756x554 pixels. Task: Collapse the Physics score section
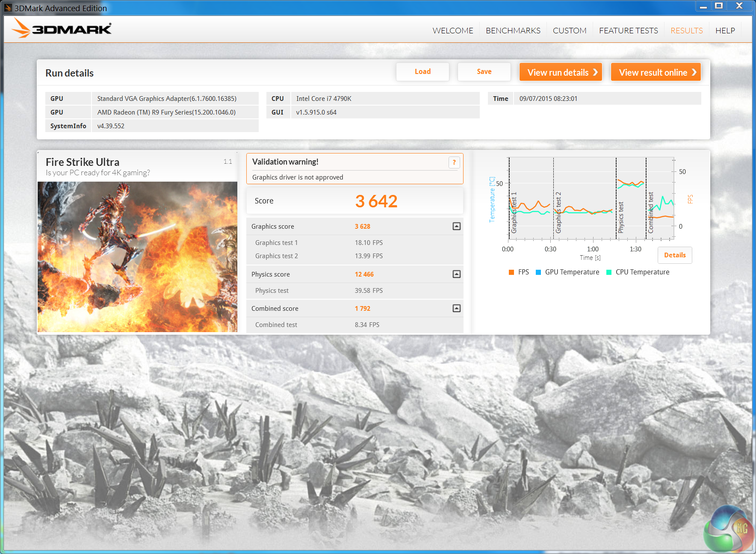[x=457, y=274]
